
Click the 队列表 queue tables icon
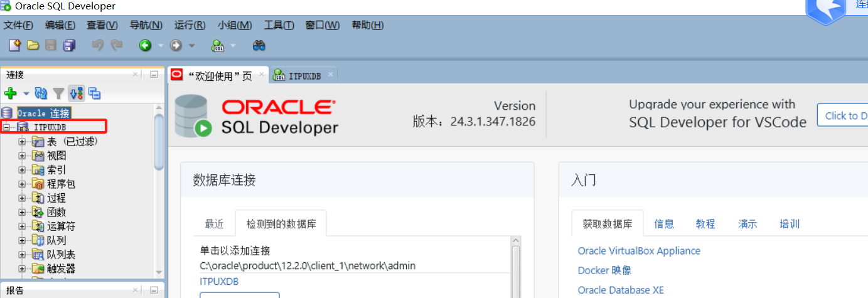[x=38, y=254]
